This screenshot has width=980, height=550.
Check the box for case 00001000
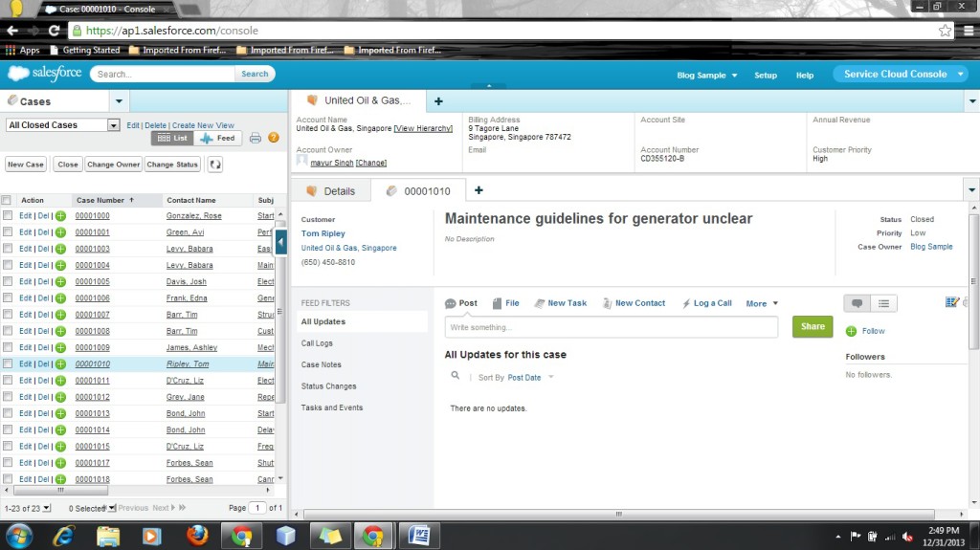pyautogui.click(x=8, y=215)
